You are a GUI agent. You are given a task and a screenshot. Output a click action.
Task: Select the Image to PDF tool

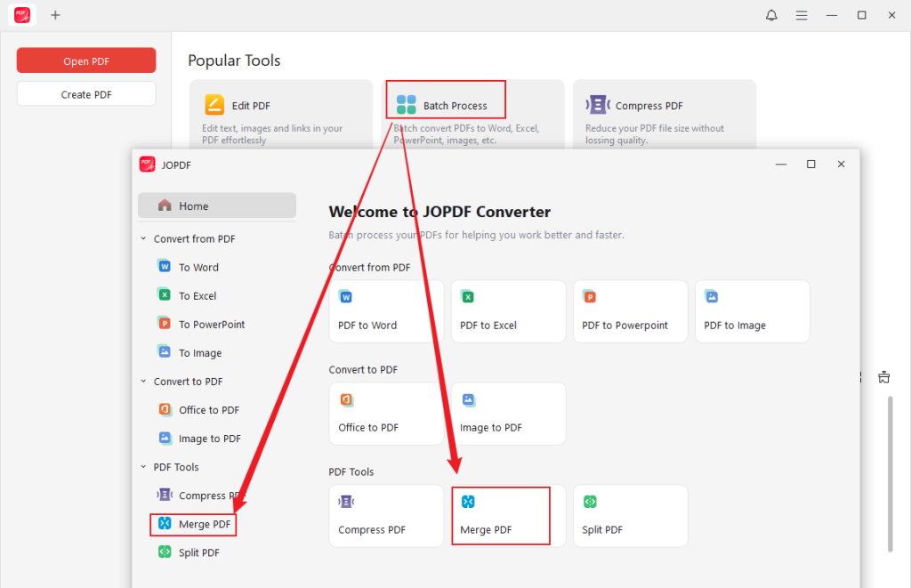[508, 414]
